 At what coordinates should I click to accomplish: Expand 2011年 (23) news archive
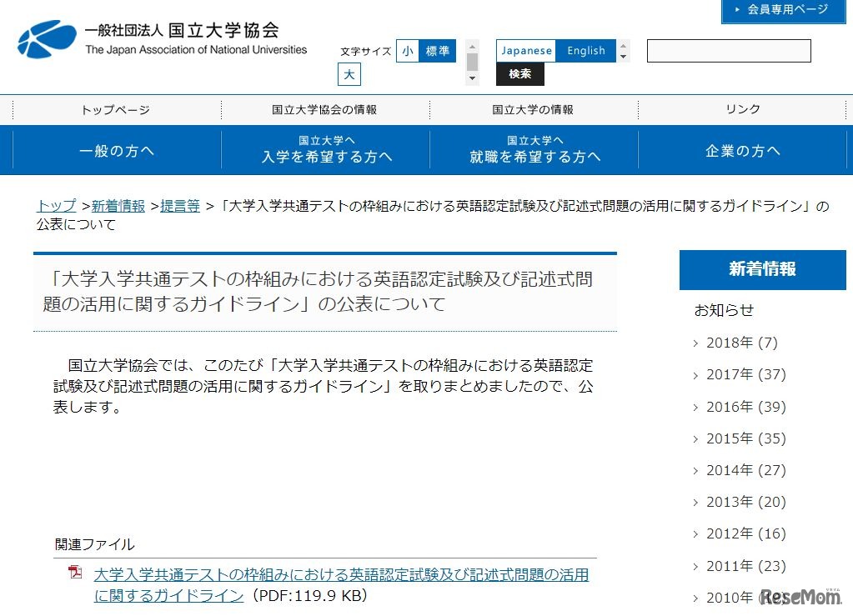pyautogui.click(x=745, y=566)
